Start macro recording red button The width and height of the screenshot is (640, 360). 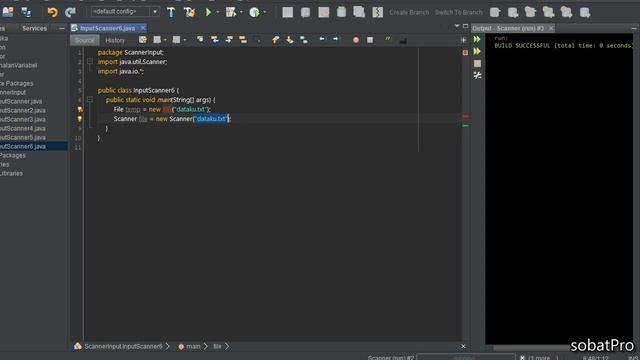click(356, 40)
